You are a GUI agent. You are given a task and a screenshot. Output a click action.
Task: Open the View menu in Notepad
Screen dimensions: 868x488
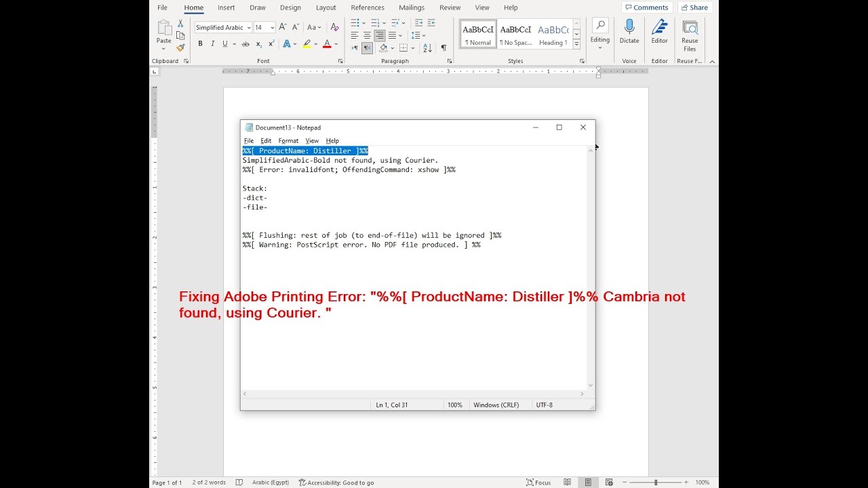coord(312,141)
